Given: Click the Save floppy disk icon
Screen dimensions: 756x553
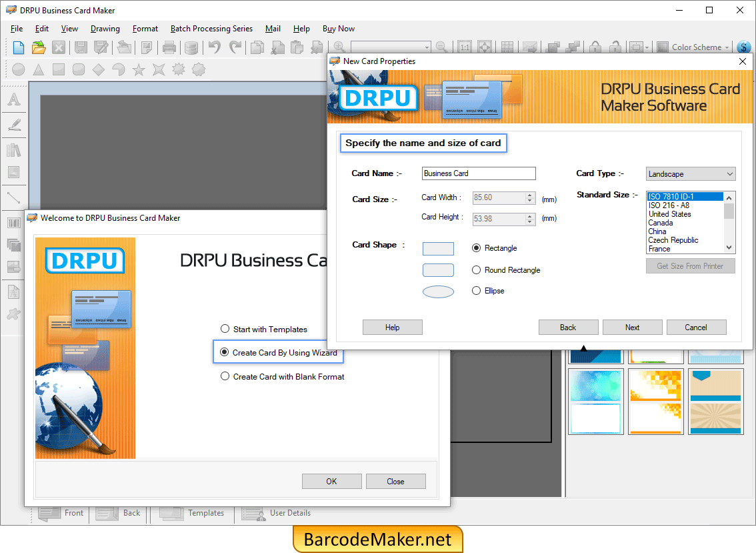Looking at the screenshot, I should point(81,47).
